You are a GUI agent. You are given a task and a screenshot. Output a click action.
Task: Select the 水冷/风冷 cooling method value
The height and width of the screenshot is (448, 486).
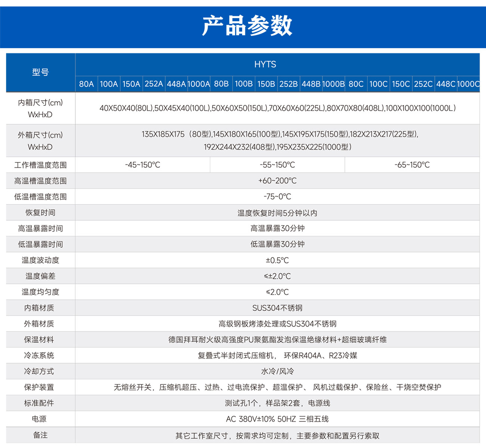pyautogui.click(x=277, y=371)
